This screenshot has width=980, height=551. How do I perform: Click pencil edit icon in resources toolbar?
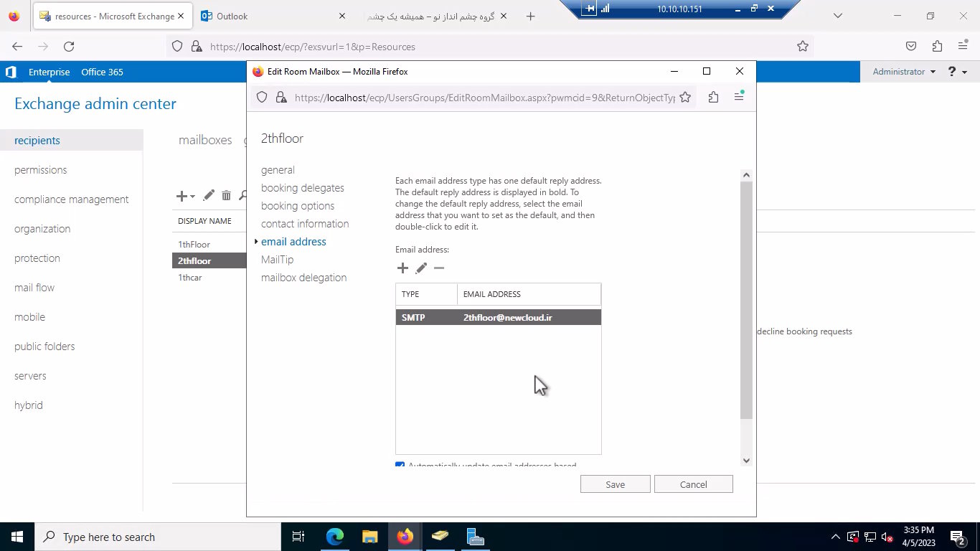(x=209, y=195)
